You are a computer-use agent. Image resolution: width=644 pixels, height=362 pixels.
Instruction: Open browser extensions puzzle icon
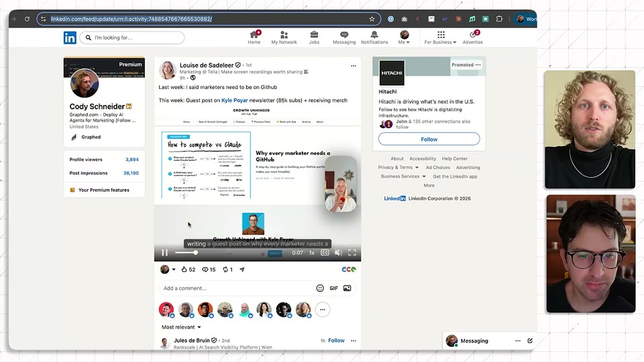click(499, 19)
